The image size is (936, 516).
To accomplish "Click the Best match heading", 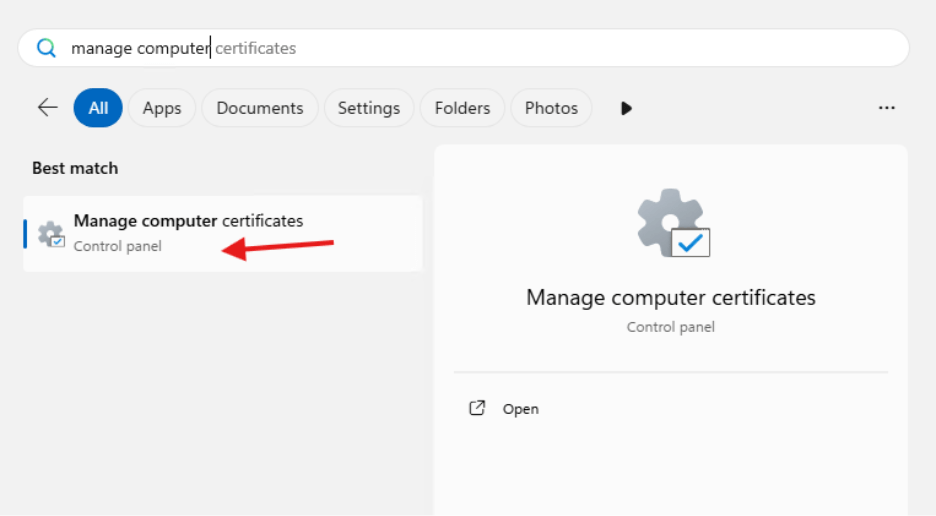I will 75,168.
